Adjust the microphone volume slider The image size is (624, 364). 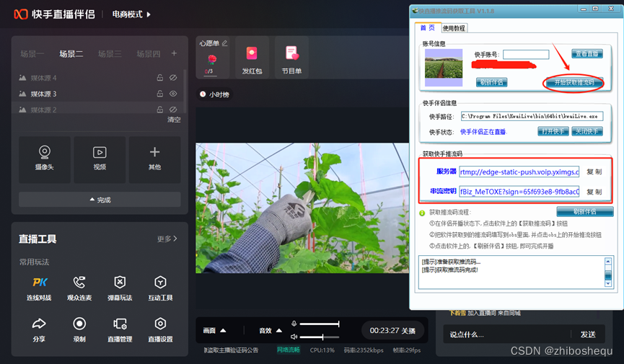pyautogui.click(x=319, y=324)
